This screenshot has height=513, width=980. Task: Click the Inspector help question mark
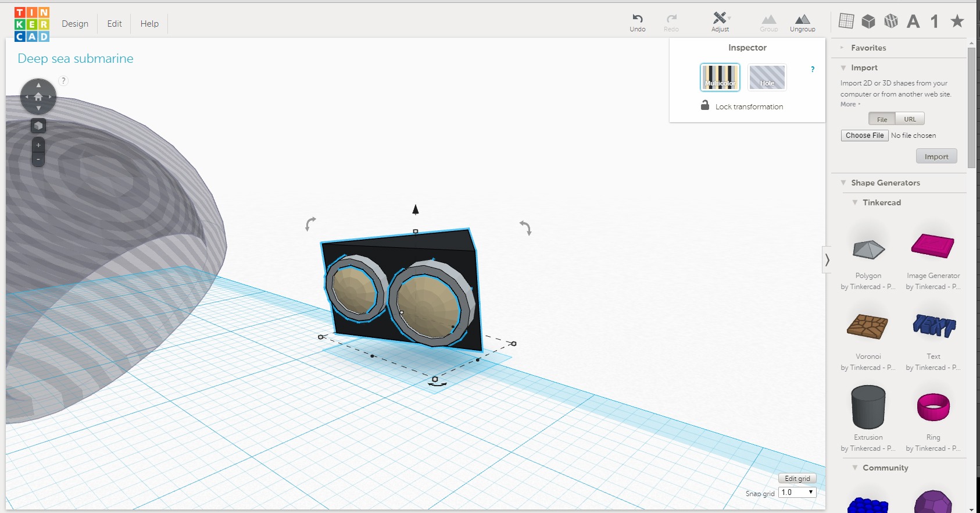(813, 69)
